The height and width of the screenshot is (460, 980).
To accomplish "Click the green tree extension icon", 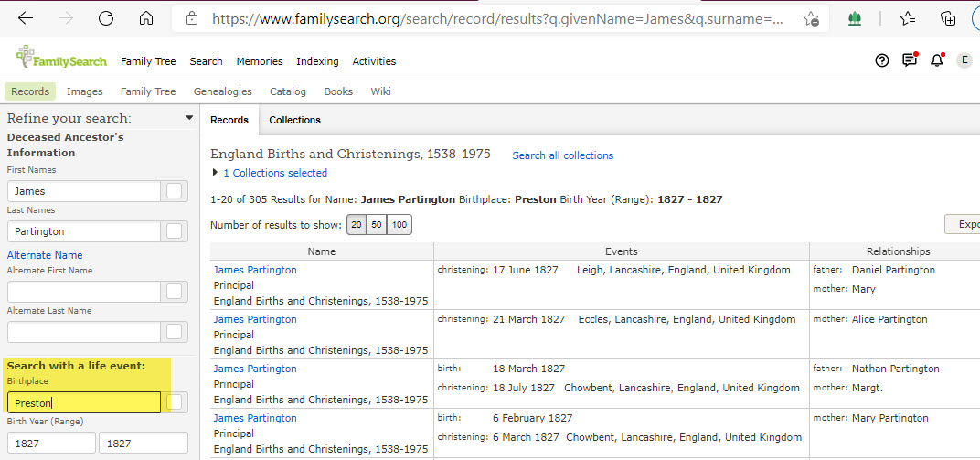I will pyautogui.click(x=855, y=19).
